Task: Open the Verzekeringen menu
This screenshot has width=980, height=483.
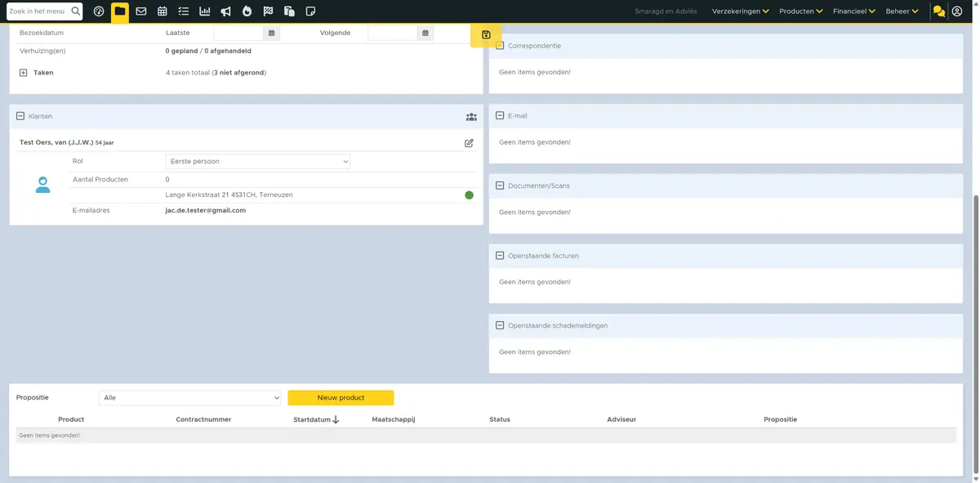Action: point(741,11)
